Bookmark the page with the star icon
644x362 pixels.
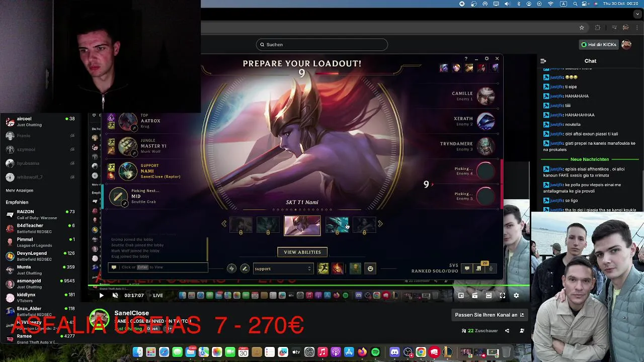click(x=582, y=28)
